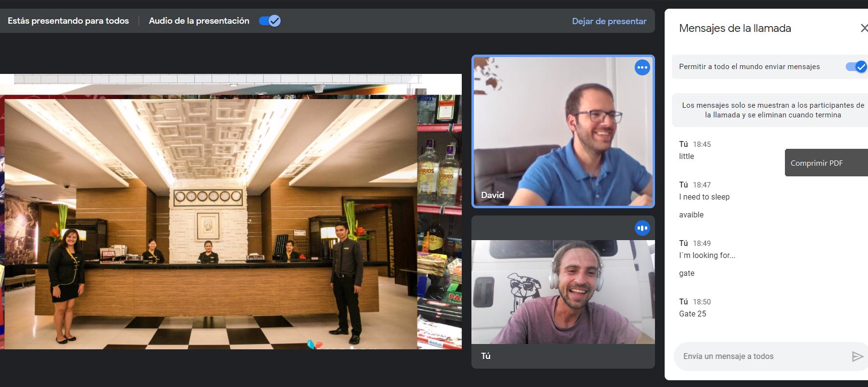Click the messages privacy notice text
868x387 pixels.
(x=772, y=110)
